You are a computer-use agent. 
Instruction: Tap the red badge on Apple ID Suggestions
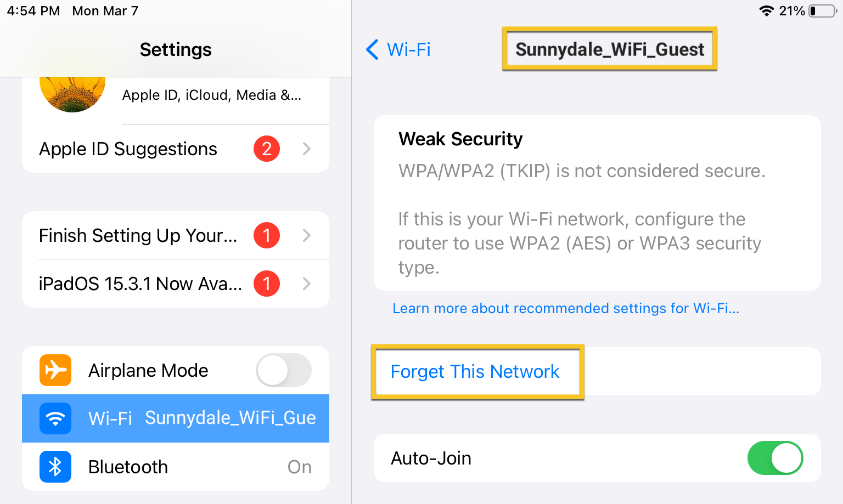(267, 149)
